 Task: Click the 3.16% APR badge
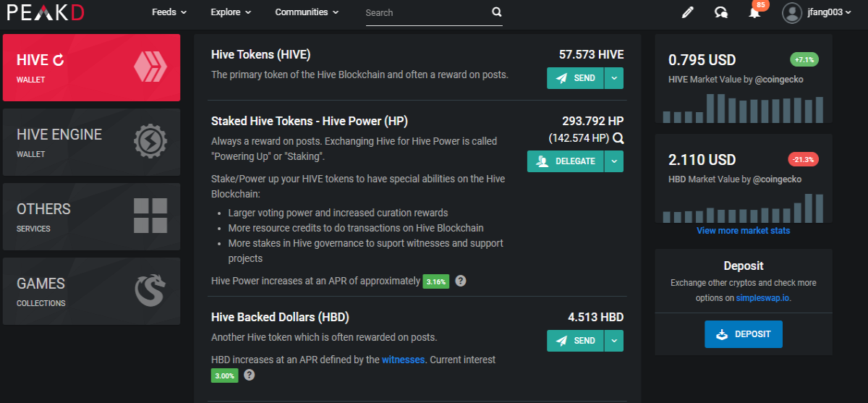(x=436, y=281)
